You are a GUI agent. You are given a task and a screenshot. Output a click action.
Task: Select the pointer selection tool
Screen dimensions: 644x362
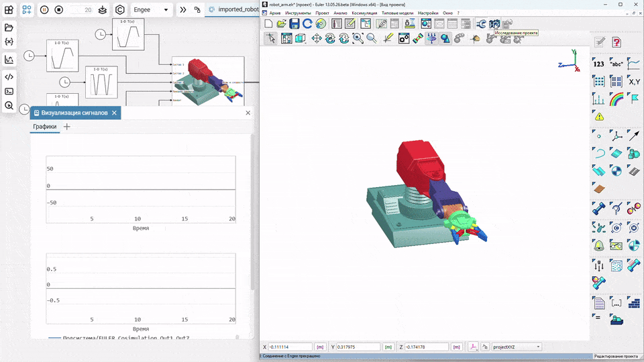[x=271, y=38]
